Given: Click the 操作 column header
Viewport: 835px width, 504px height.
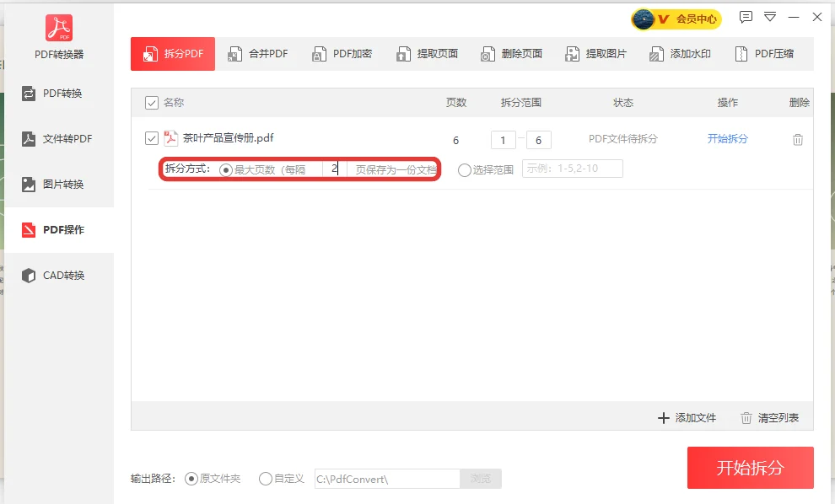Looking at the screenshot, I should (x=727, y=103).
